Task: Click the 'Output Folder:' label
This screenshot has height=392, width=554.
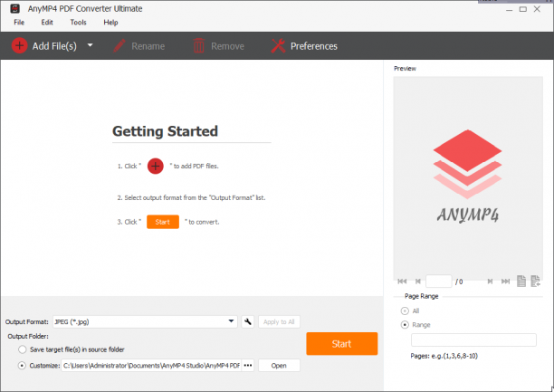Action: 28,336
